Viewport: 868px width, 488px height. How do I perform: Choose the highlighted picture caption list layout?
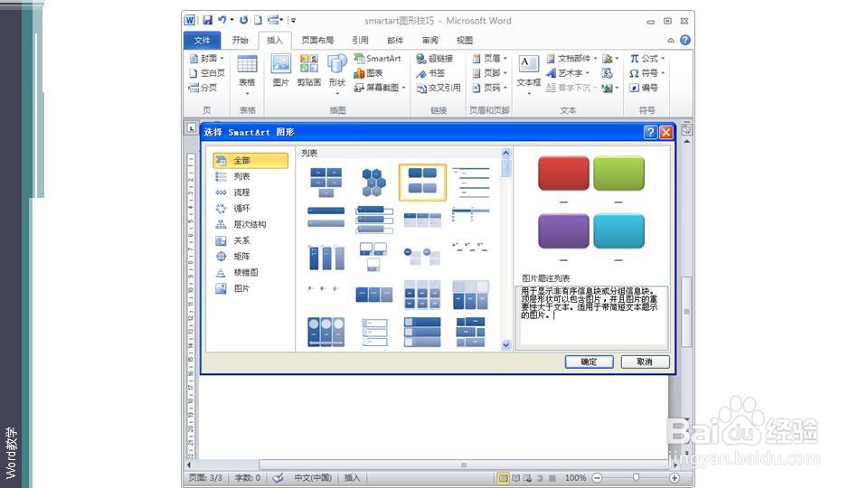pos(422,182)
